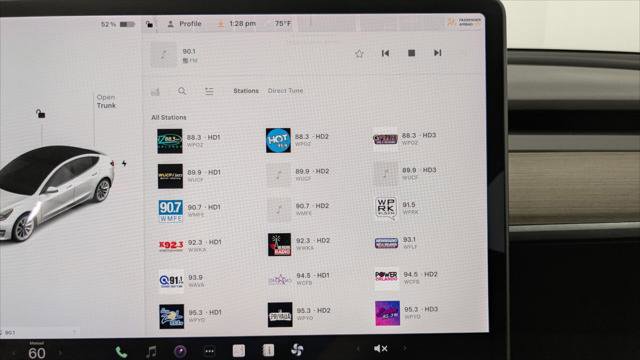This screenshot has width=640, height=360.
Task: Tune to 95.3 HD1 WPYO
Action: click(191, 316)
